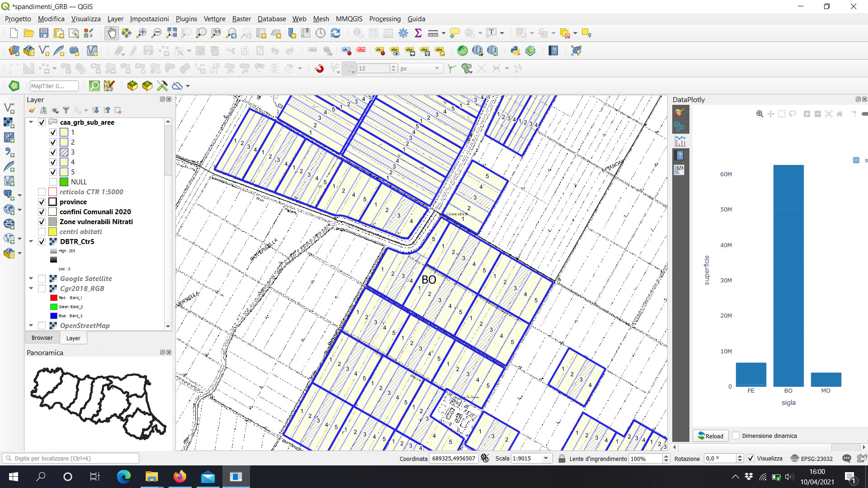This screenshot has height=488, width=868.
Task: Toggle visibility of province layer
Action: (x=42, y=202)
